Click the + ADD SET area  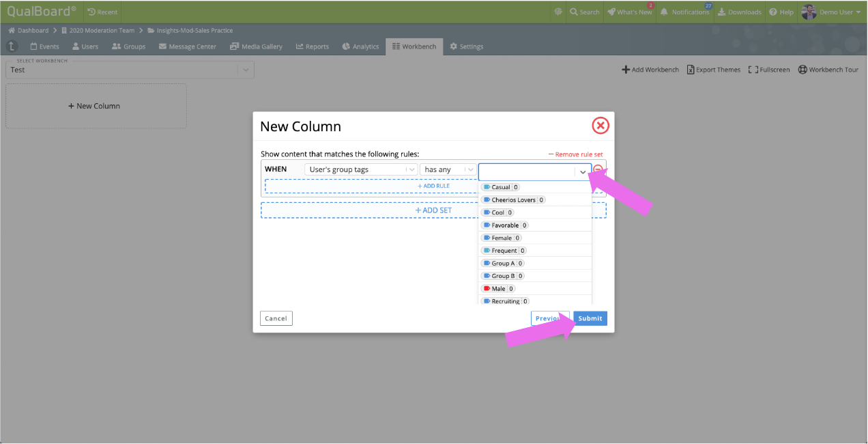(433, 210)
